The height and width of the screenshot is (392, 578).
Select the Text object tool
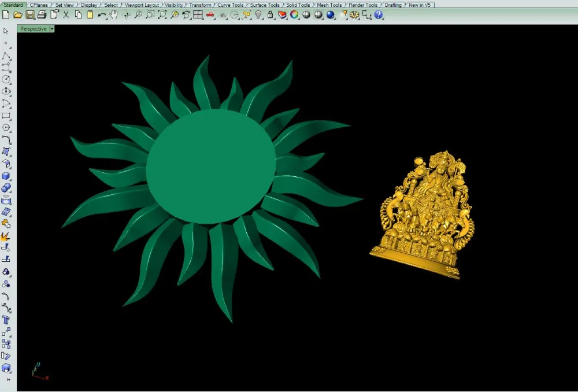pyautogui.click(x=6, y=320)
